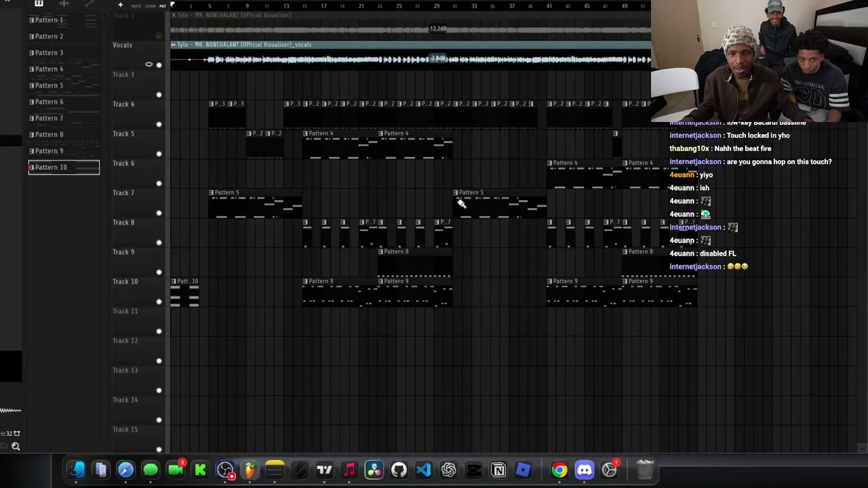Open Discord from the dock
Image resolution: width=868 pixels, height=488 pixels.
coord(584,470)
